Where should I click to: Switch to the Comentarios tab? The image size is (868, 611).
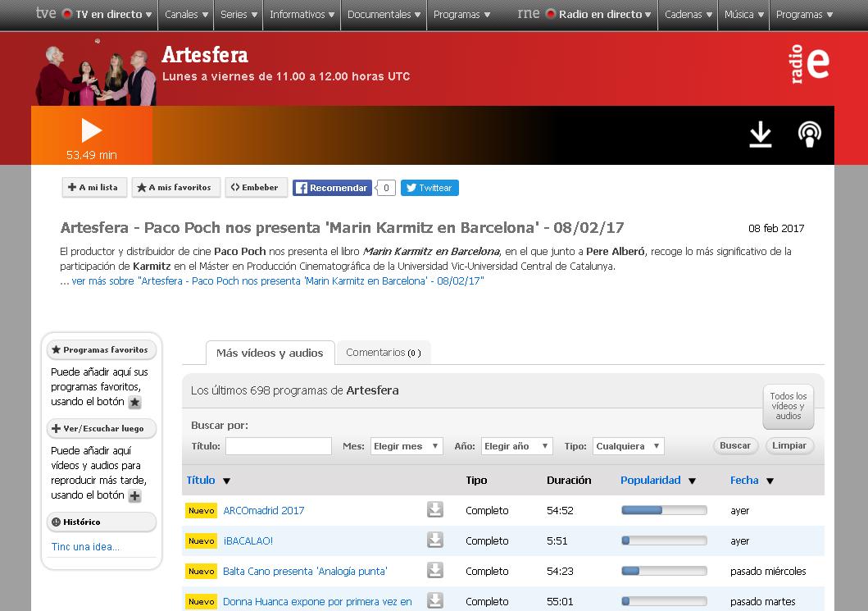click(x=383, y=353)
